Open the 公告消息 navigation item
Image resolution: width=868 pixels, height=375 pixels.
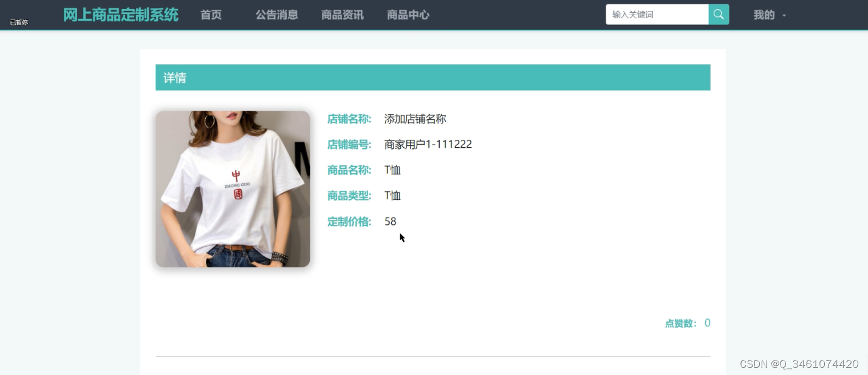pos(277,15)
